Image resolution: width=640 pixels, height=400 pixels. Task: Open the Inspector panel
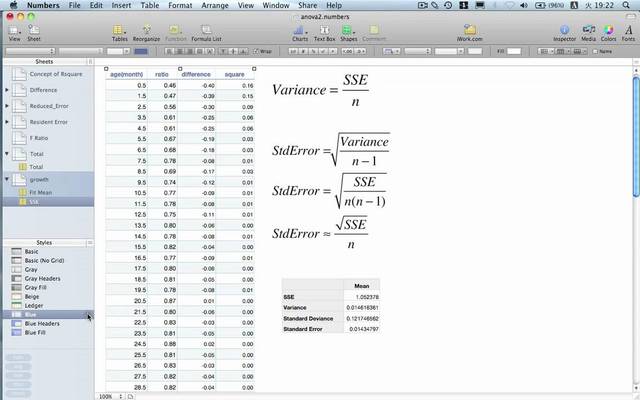(564, 33)
